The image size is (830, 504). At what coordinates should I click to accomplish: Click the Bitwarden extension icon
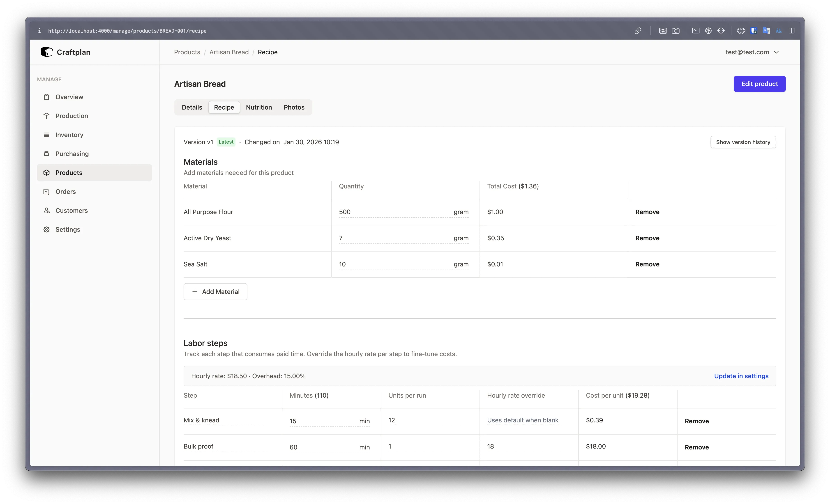[754, 31]
